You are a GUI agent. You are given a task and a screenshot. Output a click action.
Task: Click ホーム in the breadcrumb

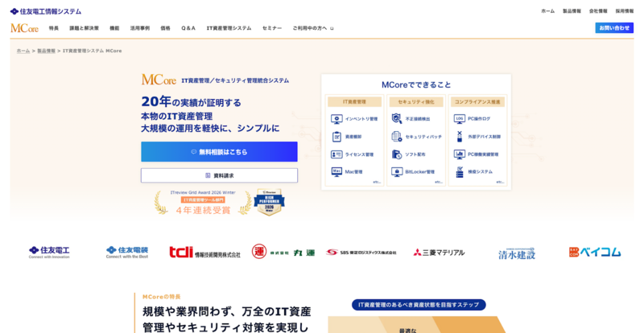pos(23,51)
